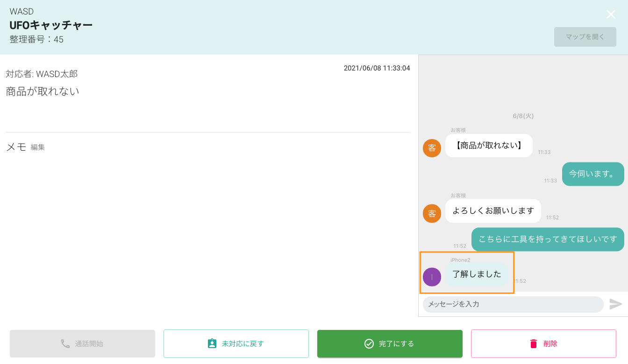Click the 商品が取れない inquiry text
This screenshot has height=364, width=628.
[43, 91]
